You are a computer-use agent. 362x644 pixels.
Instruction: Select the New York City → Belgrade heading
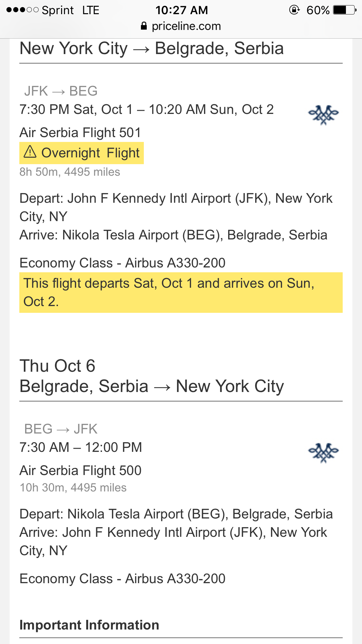(x=152, y=49)
